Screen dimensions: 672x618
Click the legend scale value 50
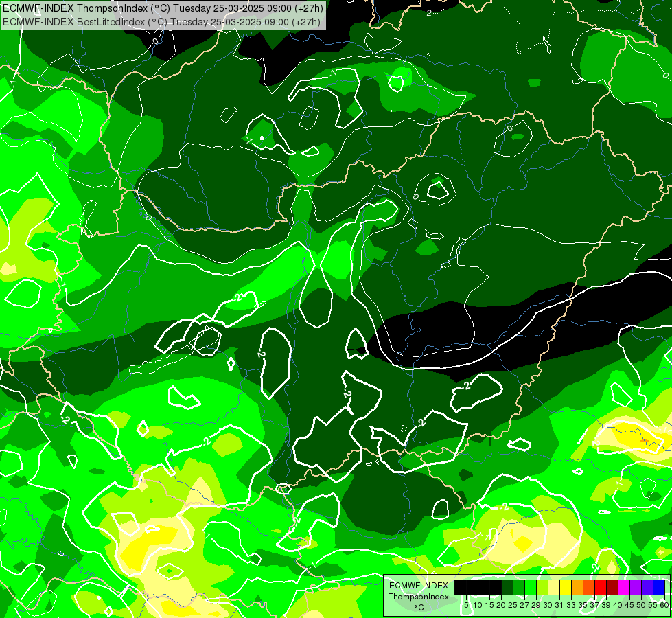[x=642, y=605]
